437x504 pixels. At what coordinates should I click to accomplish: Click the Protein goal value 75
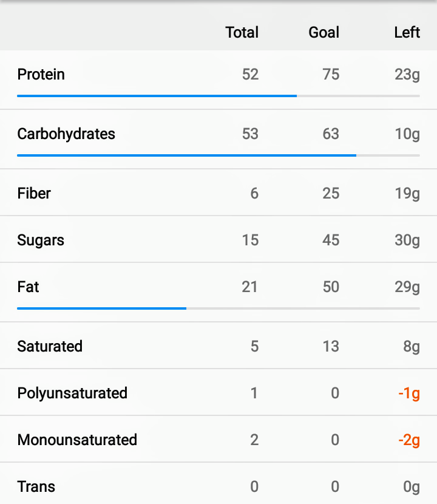(331, 75)
